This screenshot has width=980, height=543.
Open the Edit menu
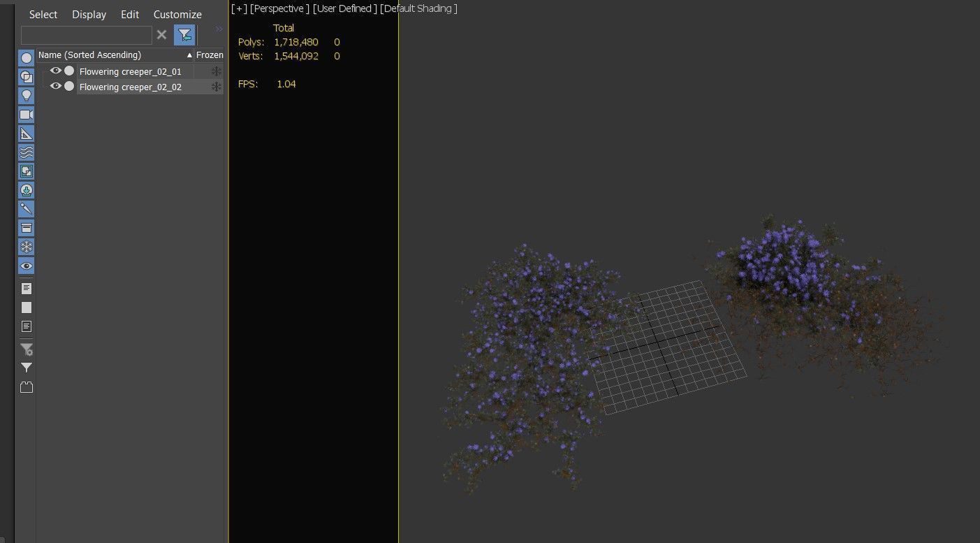tap(130, 14)
